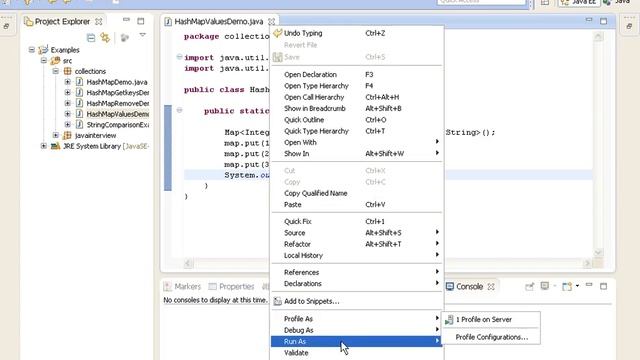The height and width of the screenshot is (360, 640).
Task: Select HashMapRemoveDemo file in the tree
Action: 118,103
